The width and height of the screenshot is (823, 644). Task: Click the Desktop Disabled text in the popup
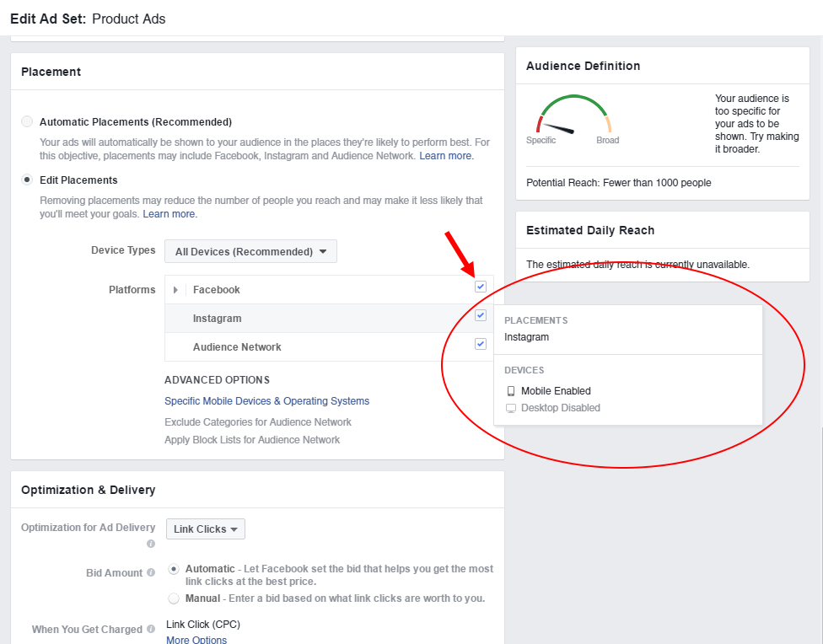coord(561,408)
